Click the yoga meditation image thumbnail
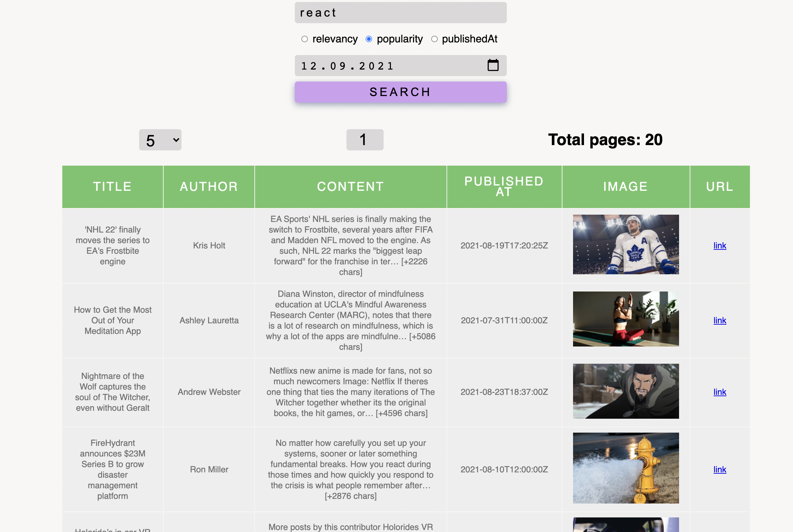This screenshot has height=532, width=793. coord(625,319)
